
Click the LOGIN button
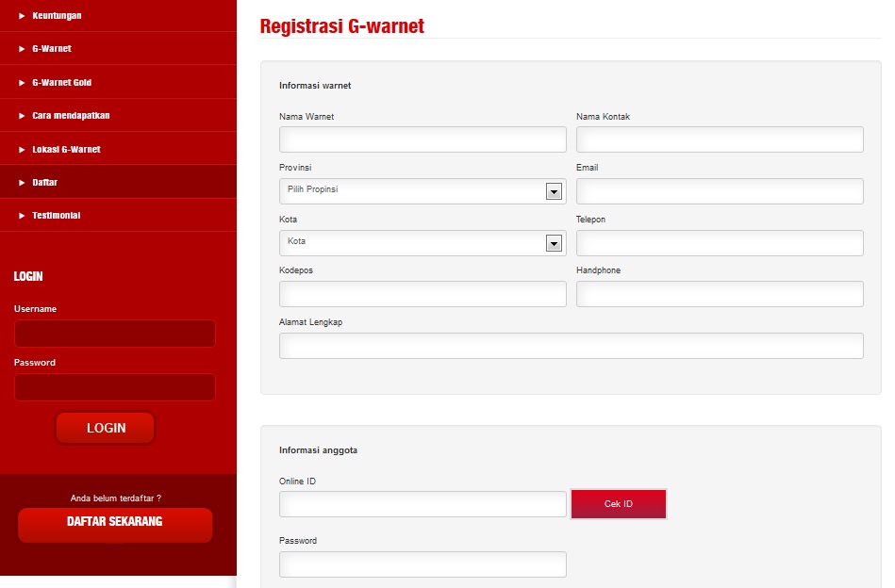click(105, 427)
